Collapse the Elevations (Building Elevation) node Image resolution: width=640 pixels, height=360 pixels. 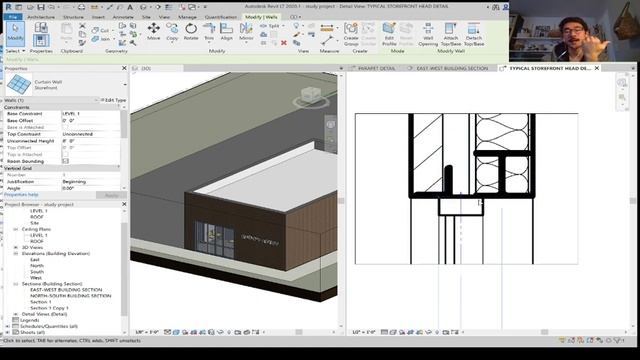(x=16, y=253)
